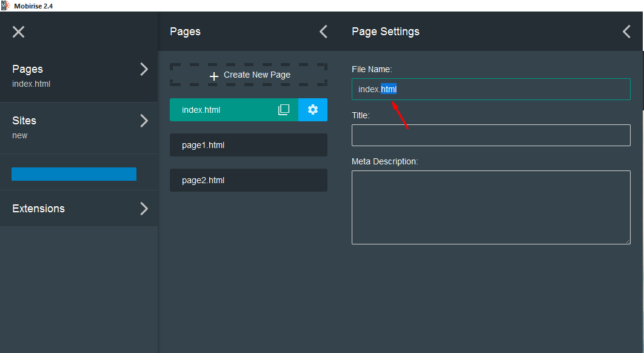Collapse the Pages panel with back chevron
The height and width of the screenshot is (353, 644).
coord(323,32)
